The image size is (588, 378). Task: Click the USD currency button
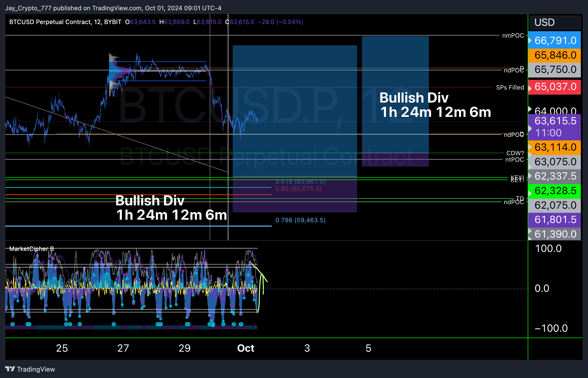coord(555,23)
